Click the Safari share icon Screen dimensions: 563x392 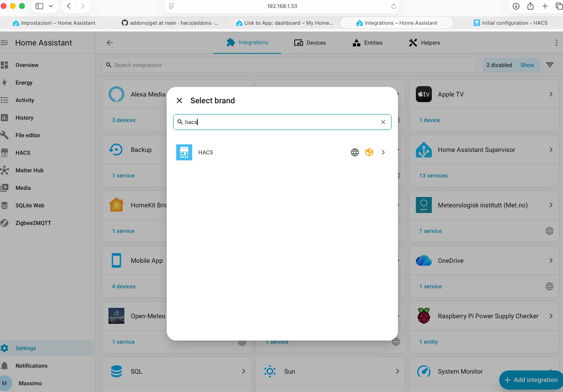pos(530,6)
